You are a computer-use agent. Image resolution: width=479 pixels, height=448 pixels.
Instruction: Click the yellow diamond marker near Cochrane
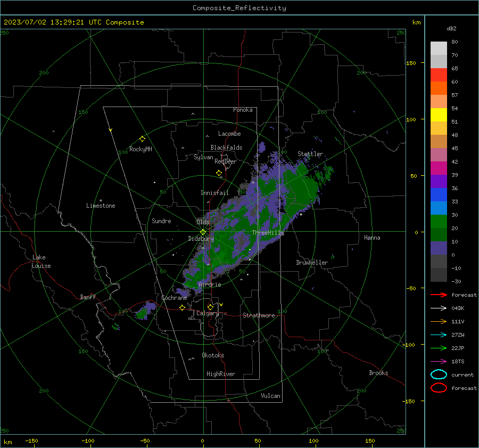click(x=182, y=308)
